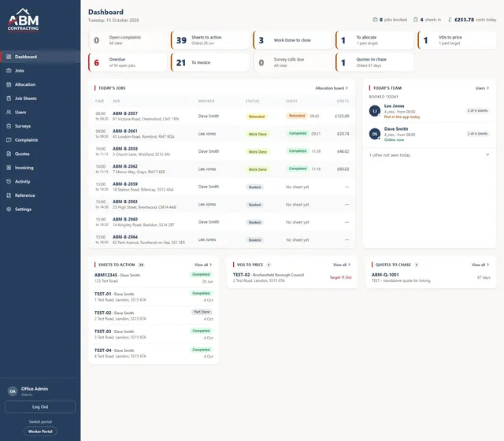The height and width of the screenshot is (441, 504).
Task: Open quote ABM-Q-1001
Action: pos(431,277)
